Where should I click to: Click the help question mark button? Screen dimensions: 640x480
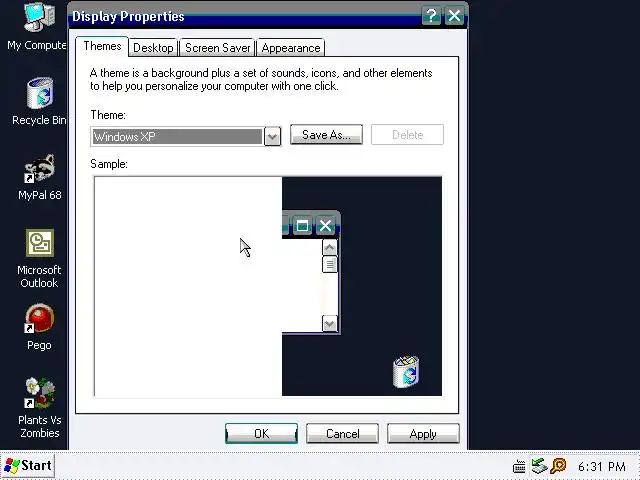tap(431, 16)
